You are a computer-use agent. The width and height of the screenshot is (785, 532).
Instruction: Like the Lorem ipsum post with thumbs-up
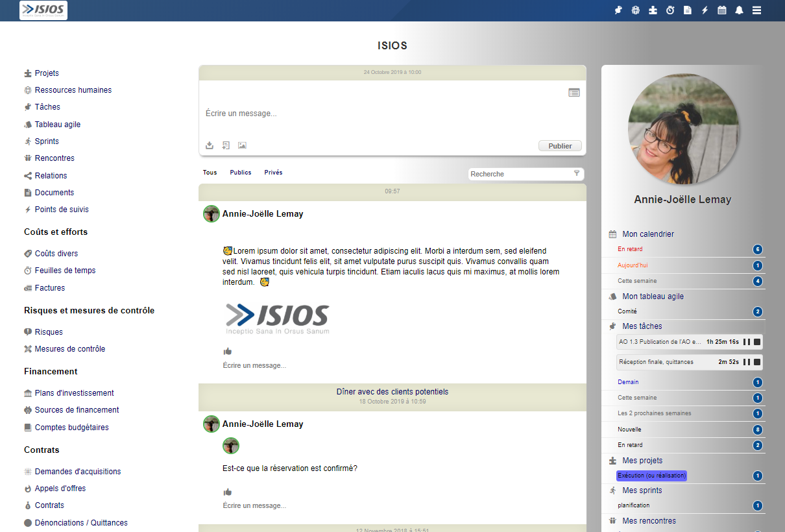(x=228, y=351)
